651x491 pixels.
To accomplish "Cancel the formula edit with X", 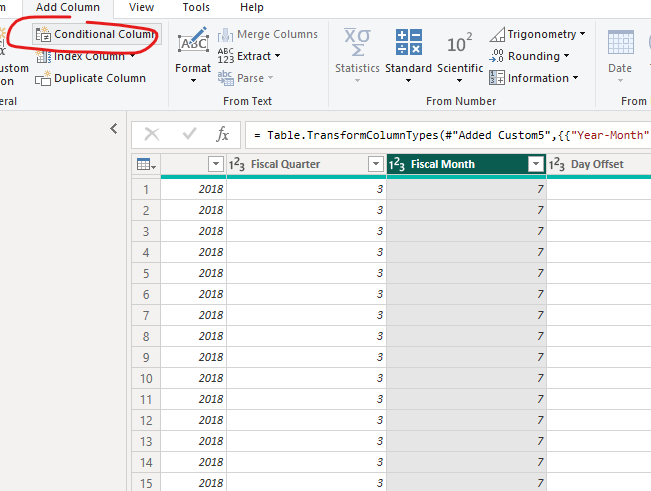I will [x=152, y=134].
